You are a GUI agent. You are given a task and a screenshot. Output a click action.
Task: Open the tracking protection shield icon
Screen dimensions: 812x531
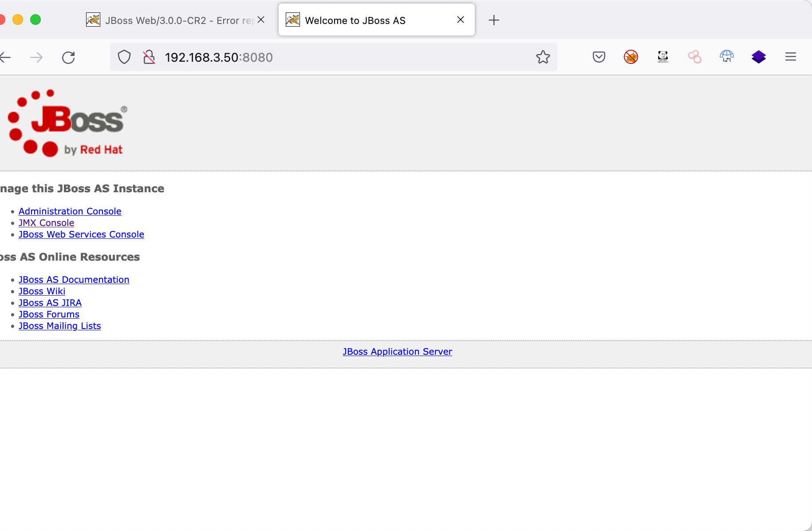124,57
